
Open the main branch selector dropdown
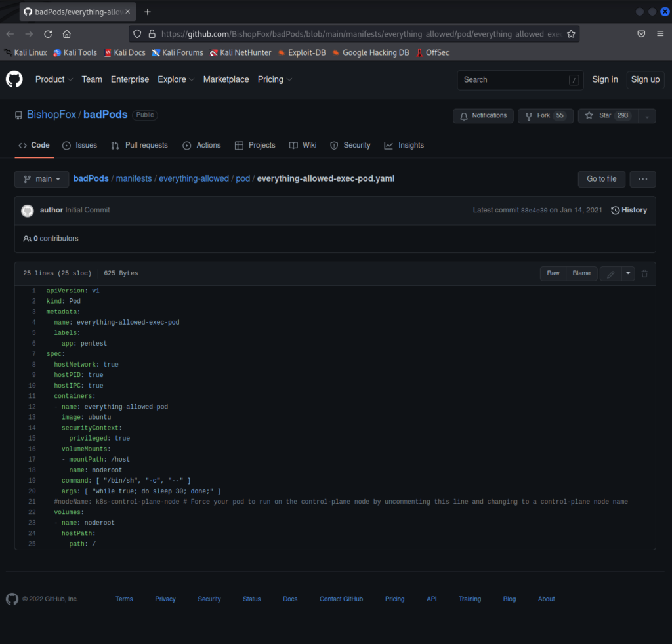(x=41, y=179)
